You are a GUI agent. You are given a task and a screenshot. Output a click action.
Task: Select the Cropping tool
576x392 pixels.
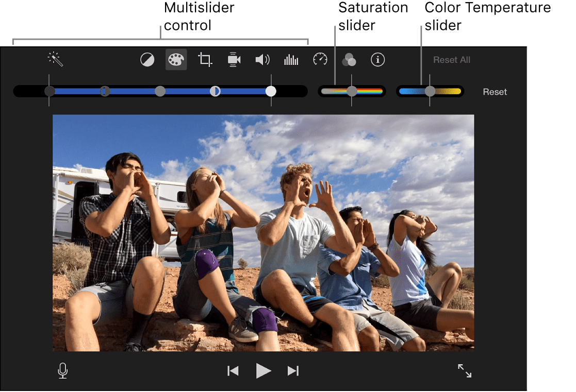pyautogui.click(x=205, y=59)
